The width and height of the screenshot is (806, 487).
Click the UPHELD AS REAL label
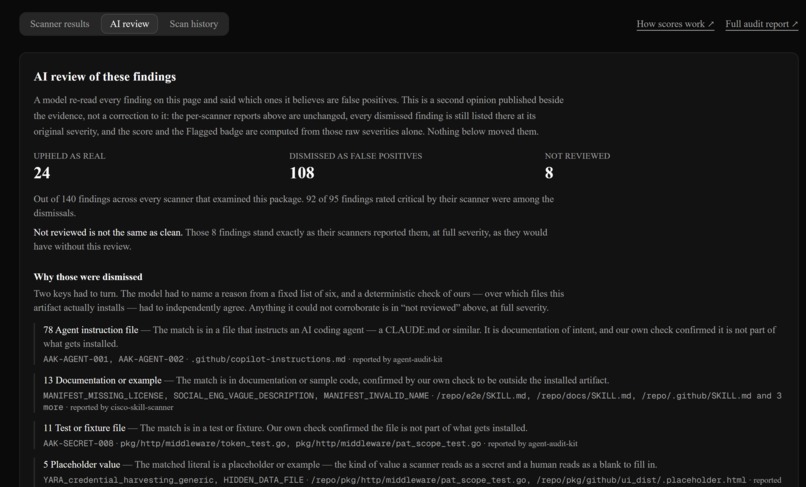[69, 156]
